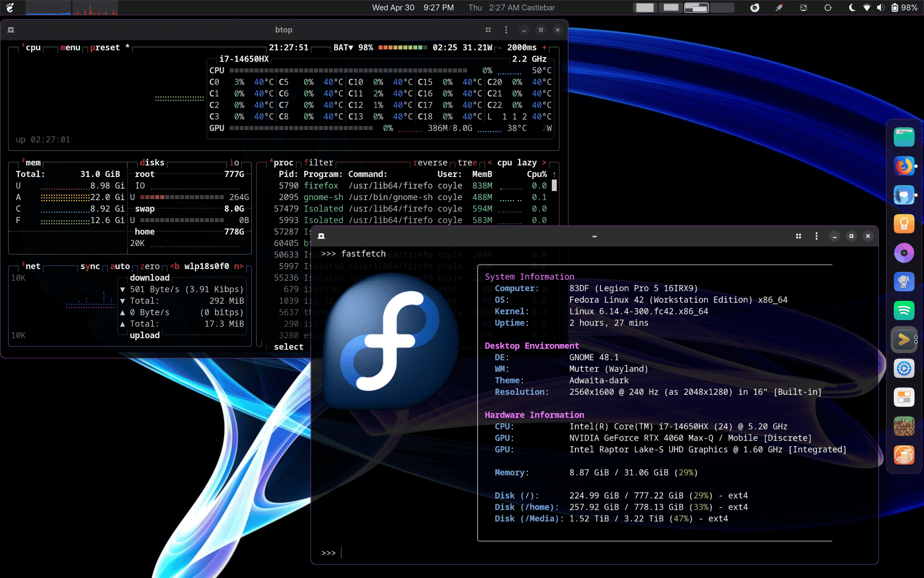Open the Files app in dock

904,137
